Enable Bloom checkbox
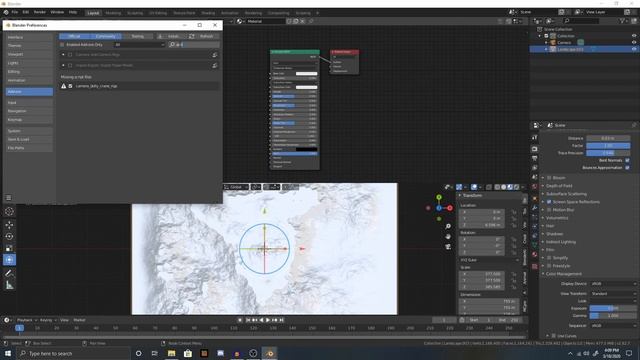The width and height of the screenshot is (640, 360). pos(549,178)
